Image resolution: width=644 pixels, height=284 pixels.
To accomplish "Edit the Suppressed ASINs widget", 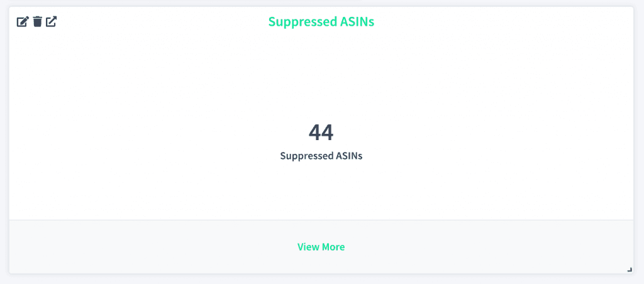I will pos(23,22).
